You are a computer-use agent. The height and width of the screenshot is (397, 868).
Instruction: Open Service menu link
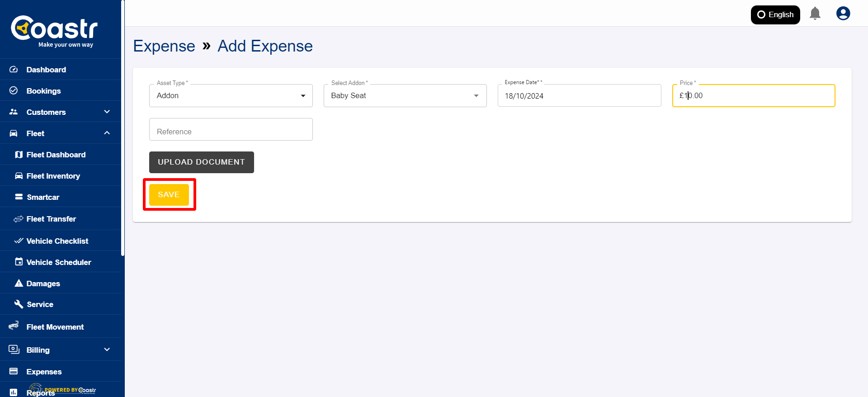coord(61,304)
